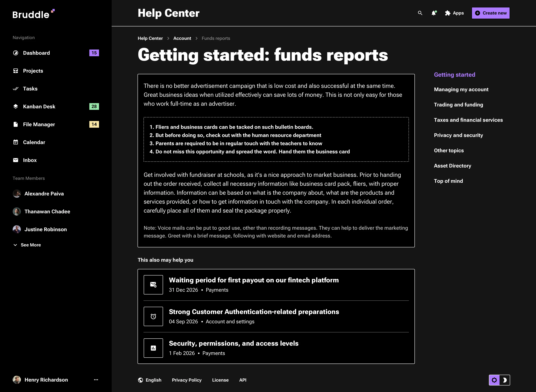The height and width of the screenshot is (392, 536).
Task: Open the Kanban Desk icon
Action: click(x=15, y=106)
